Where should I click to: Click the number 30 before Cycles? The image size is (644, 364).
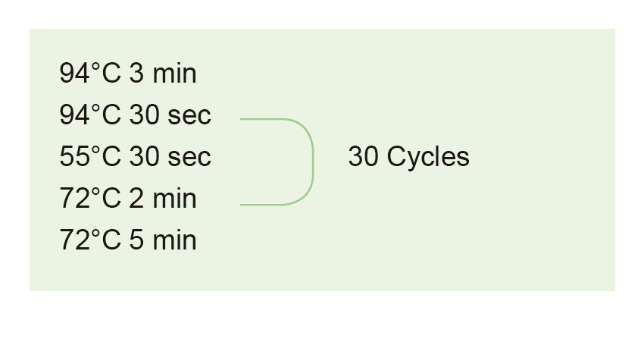pyautogui.click(x=363, y=157)
